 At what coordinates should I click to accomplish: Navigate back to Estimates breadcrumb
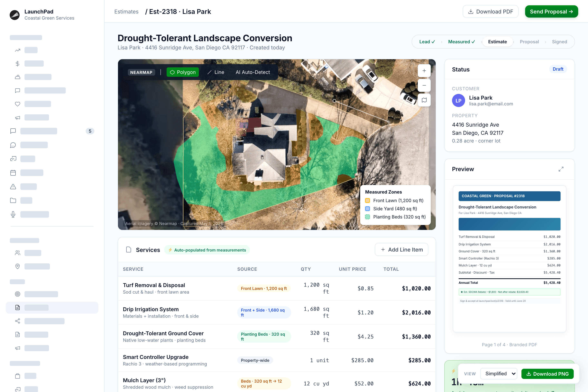click(x=126, y=11)
